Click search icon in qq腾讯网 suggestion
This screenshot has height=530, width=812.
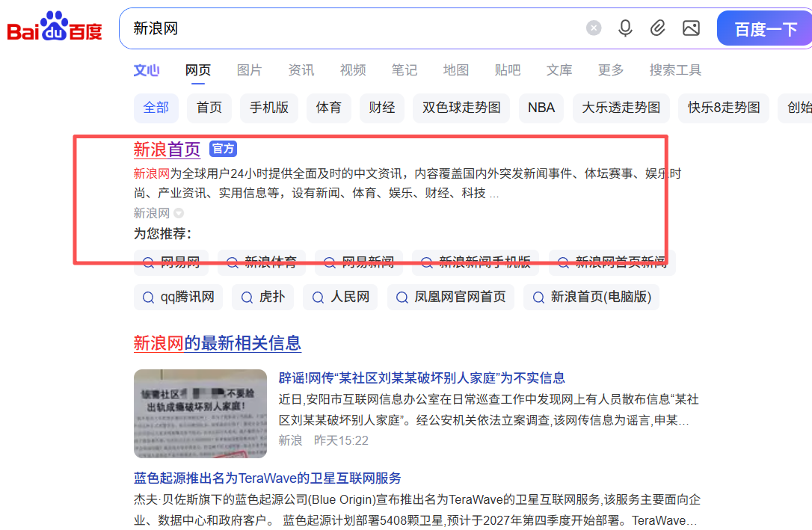tap(148, 298)
